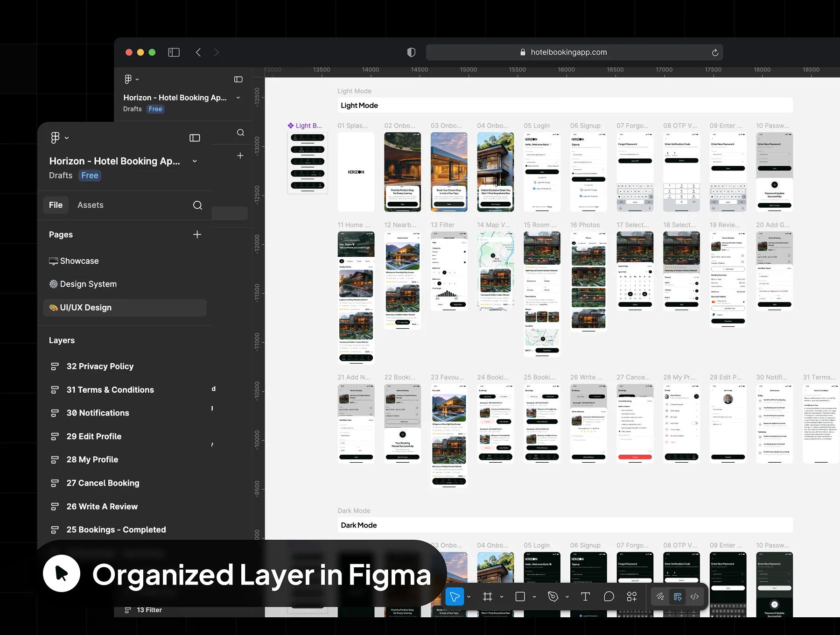
Task: Expand the chevron beside the front panel's Figma logo
Action: pos(67,138)
